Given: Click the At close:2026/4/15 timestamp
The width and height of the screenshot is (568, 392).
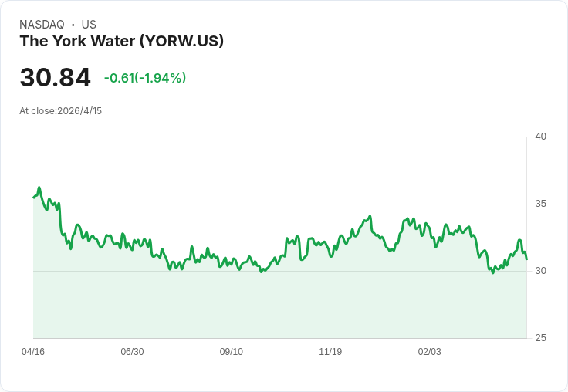Looking at the screenshot, I should [60, 111].
